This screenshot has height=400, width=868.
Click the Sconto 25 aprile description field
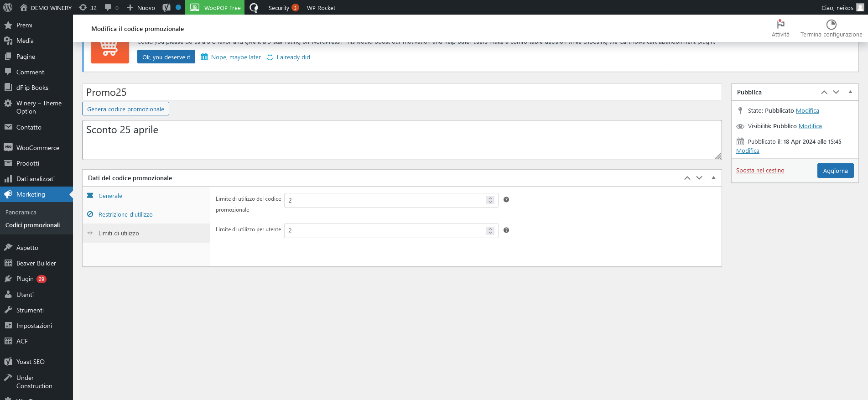pos(401,140)
